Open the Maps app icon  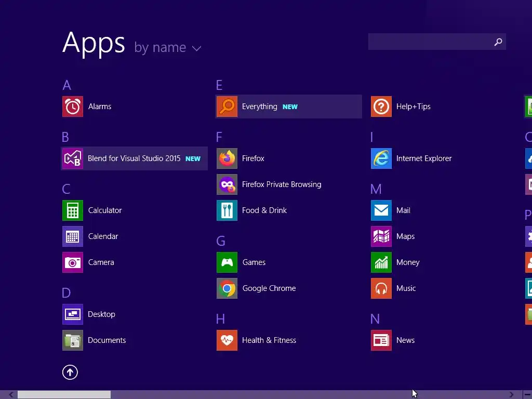tap(381, 236)
